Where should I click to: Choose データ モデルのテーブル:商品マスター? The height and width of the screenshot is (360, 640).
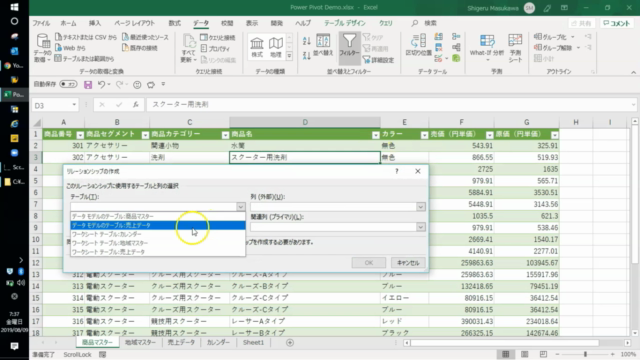click(x=158, y=216)
